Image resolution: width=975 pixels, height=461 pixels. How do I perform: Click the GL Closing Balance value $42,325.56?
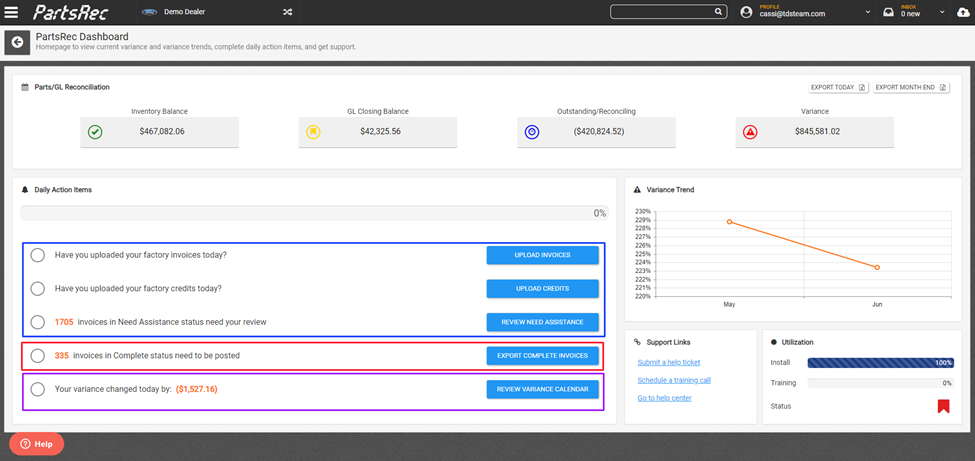tap(381, 132)
